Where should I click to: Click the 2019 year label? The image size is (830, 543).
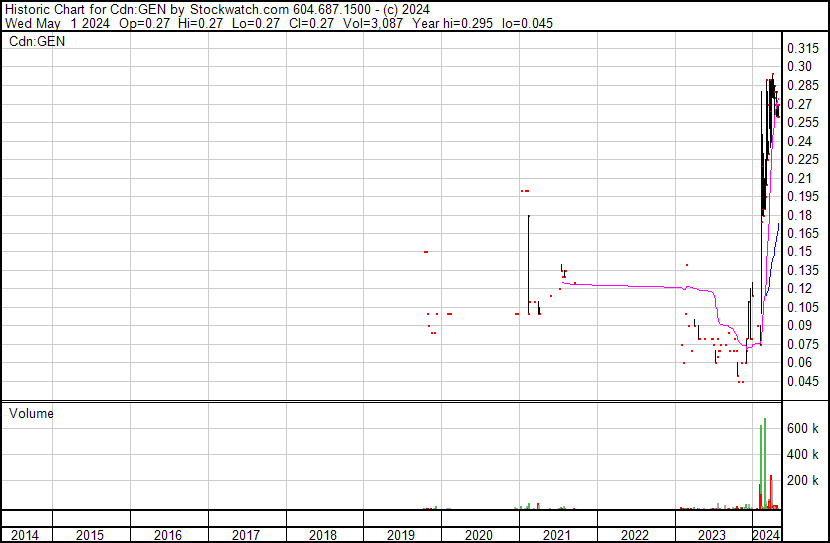tap(401, 535)
